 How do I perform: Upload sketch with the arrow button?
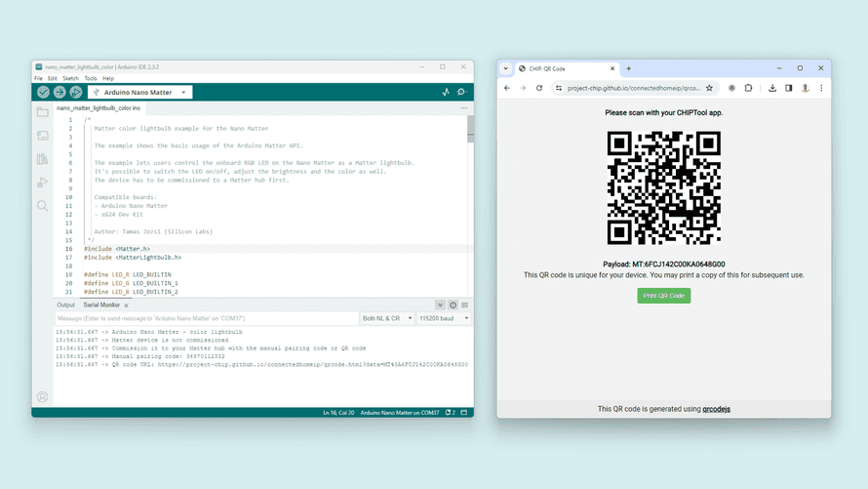click(x=59, y=92)
